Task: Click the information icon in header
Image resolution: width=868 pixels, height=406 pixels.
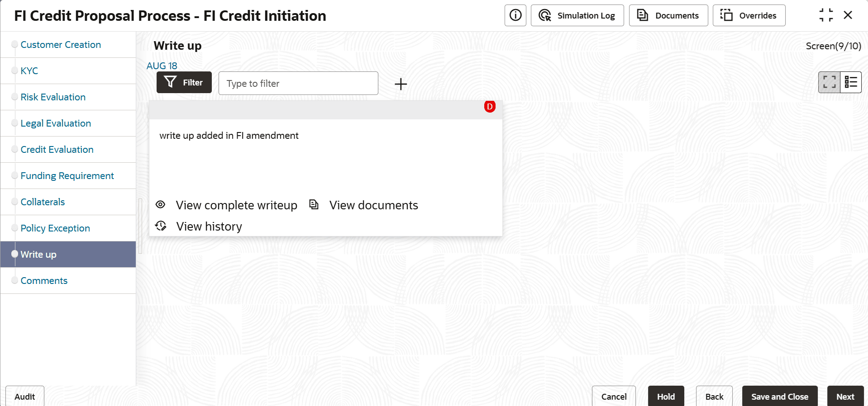Action: tap(515, 15)
